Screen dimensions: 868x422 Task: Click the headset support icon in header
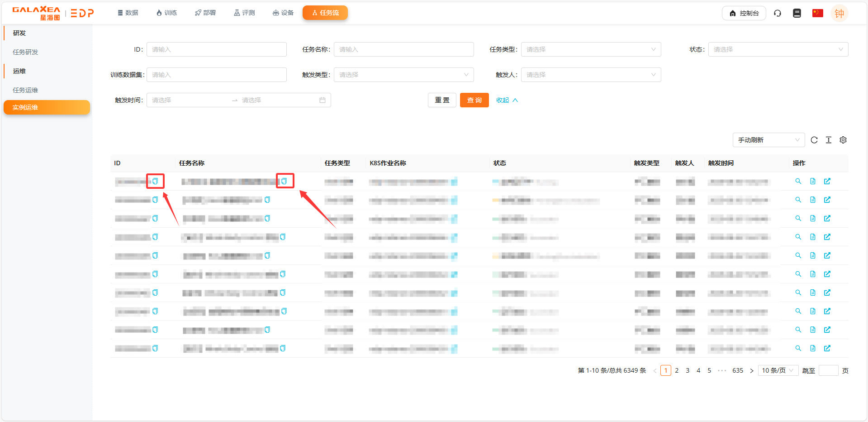pyautogui.click(x=778, y=13)
